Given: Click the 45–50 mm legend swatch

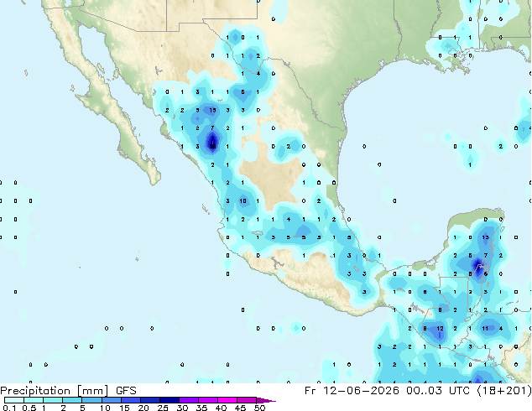Looking at the screenshot, I should point(247,400).
